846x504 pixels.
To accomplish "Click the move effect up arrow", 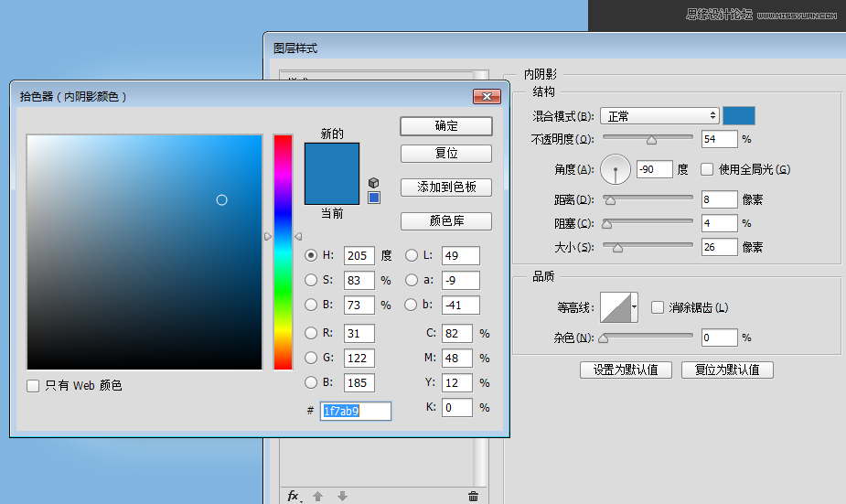I will click(318, 496).
